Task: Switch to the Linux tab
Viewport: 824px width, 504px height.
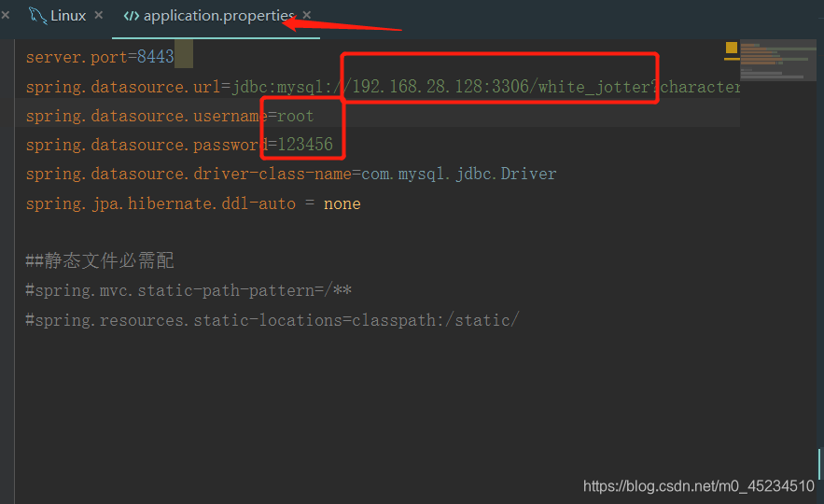Action: tap(68, 16)
